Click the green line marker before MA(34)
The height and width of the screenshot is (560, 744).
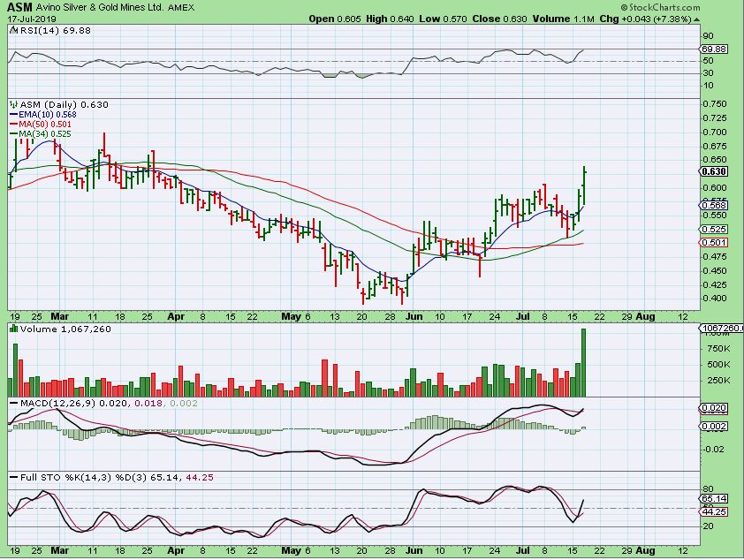click(14, 134)
